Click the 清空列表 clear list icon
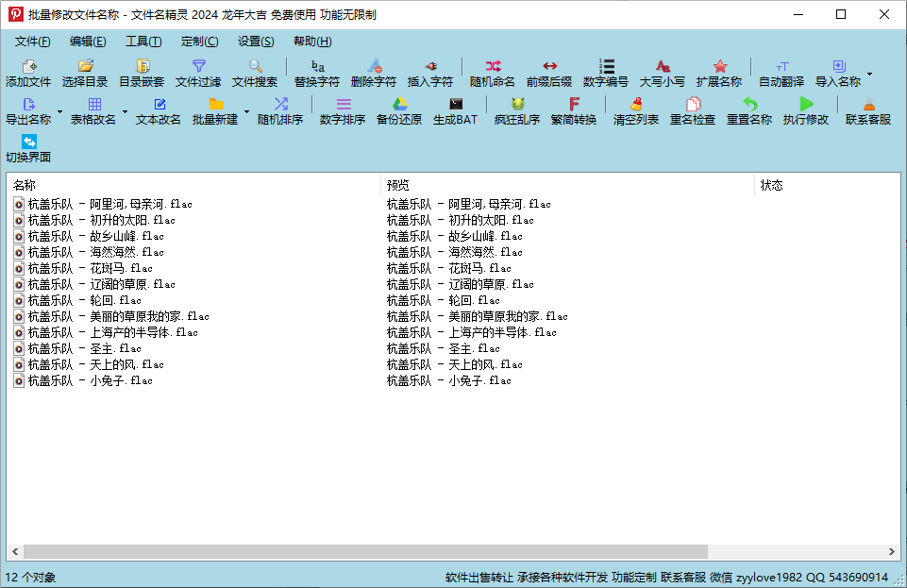 click(636, 105)
